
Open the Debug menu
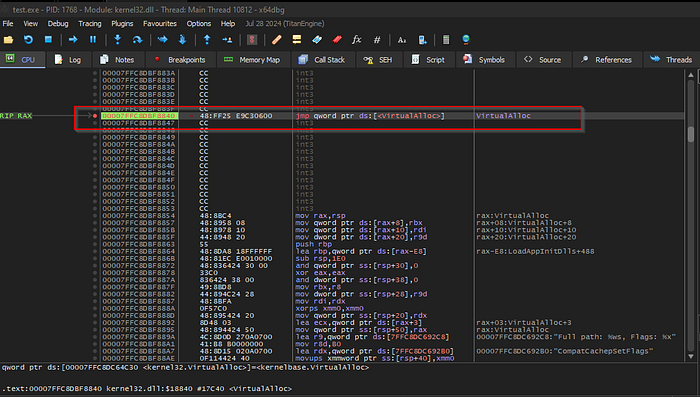pos(58,24)
